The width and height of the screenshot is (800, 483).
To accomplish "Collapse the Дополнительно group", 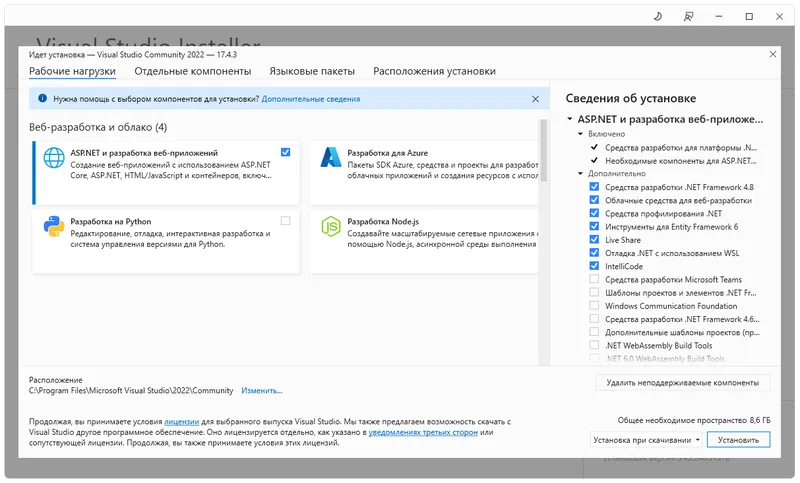I will [x=580, y=174].
